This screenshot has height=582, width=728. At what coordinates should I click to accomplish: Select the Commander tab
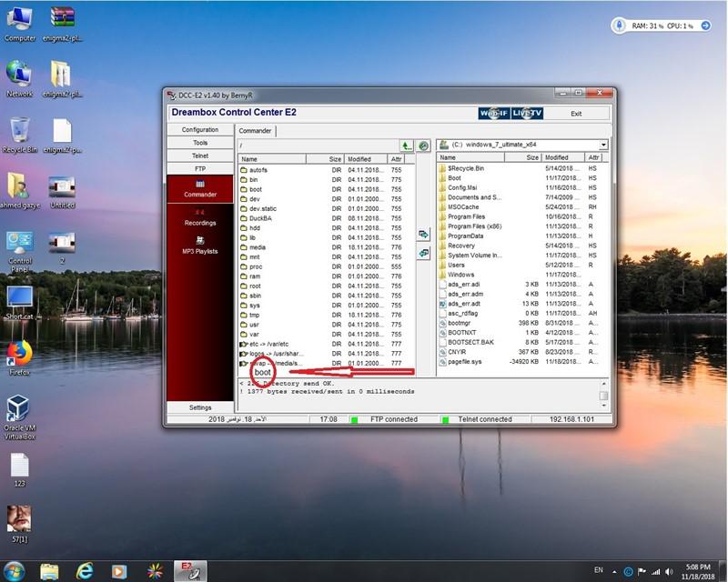[x=256, y=130]
